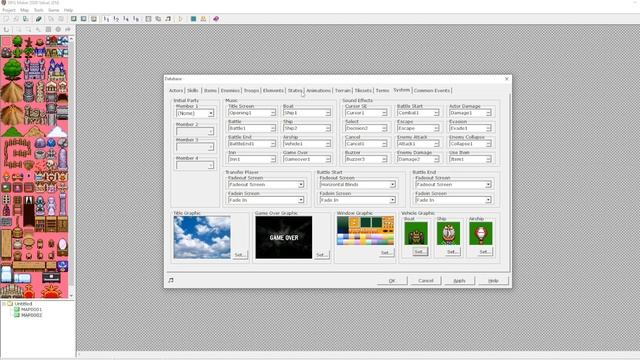
Task: Click the Open Project toolbar icon
Action: (x=16, y=19)
